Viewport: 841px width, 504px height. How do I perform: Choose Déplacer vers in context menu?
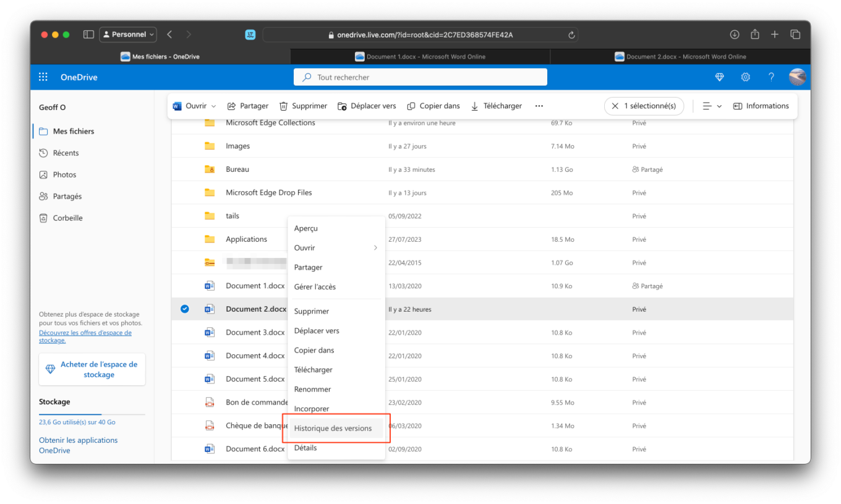336,331
